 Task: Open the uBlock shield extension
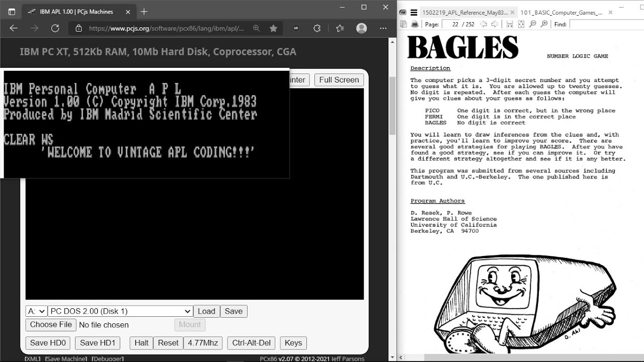[296, 28]
